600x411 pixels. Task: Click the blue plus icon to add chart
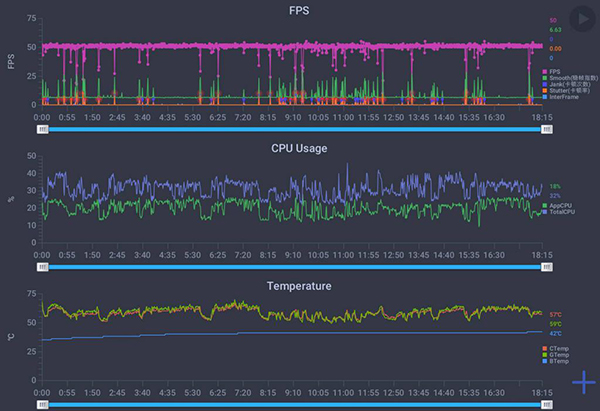[x=583, y=383]
